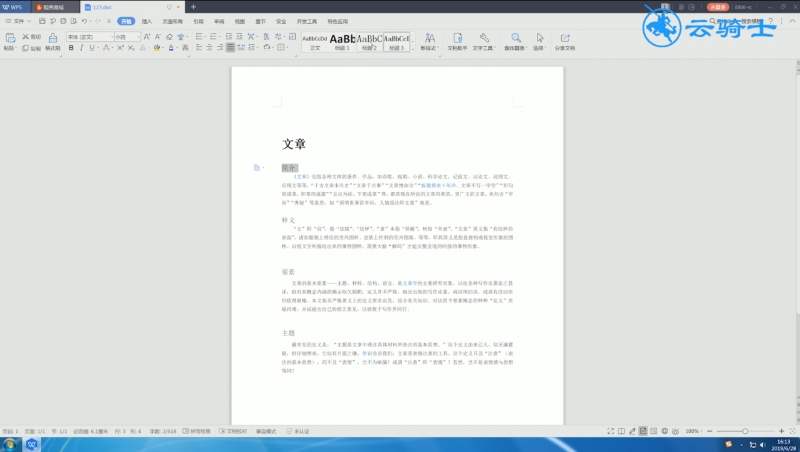Click the zoom slider handle in status bar
This screenshot has width=800, height=452.
tap(745, 431)
